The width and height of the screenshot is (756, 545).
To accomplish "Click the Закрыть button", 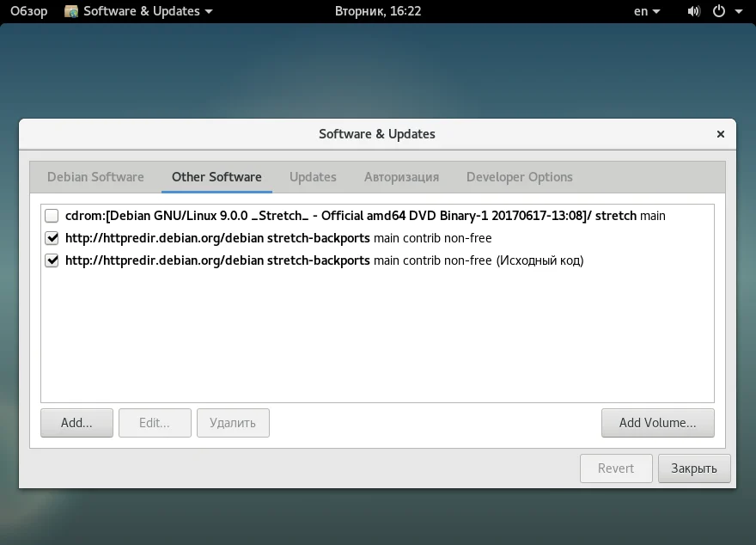I will [694, 468].
